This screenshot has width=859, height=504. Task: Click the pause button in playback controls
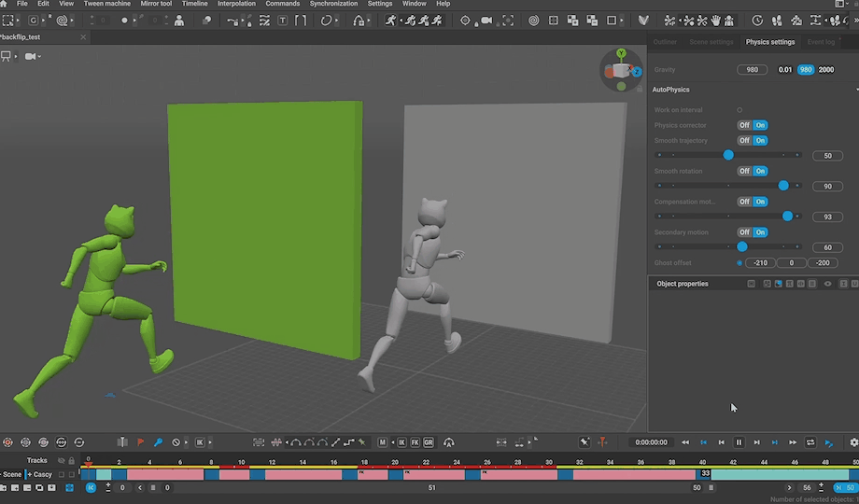(x=739, y=442)
